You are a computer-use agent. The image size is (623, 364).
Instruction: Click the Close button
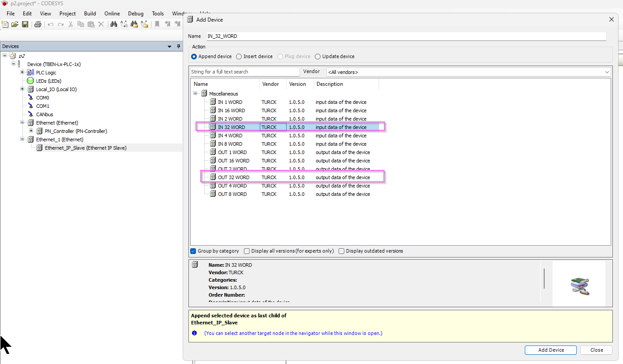[597, 350]
